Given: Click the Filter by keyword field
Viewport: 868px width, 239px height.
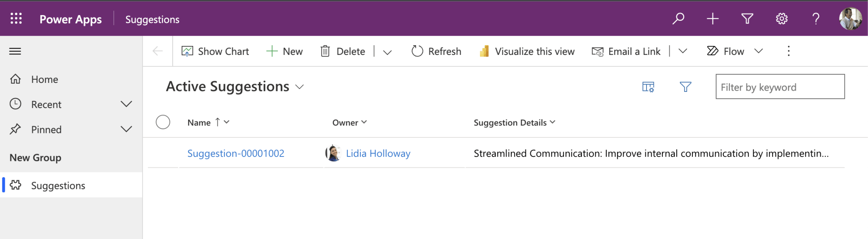Looking at the screenshot, I should click(780, 87).
